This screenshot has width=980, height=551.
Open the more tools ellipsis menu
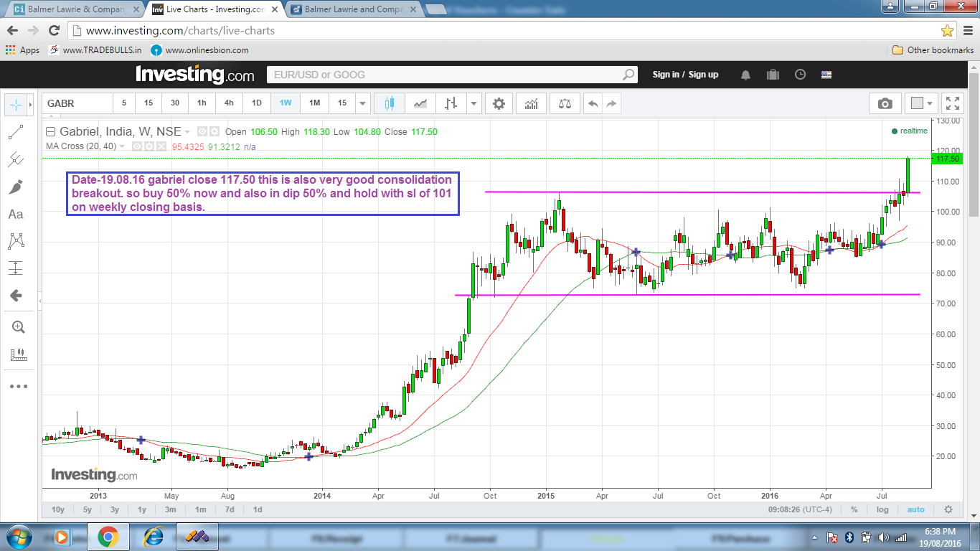coord(18,387)
